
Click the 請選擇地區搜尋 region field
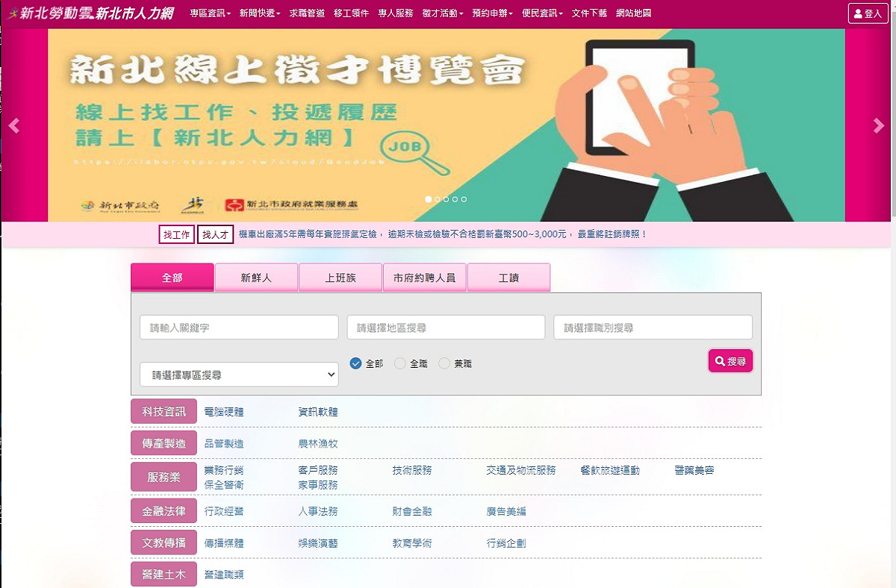(x=446, y=328)
